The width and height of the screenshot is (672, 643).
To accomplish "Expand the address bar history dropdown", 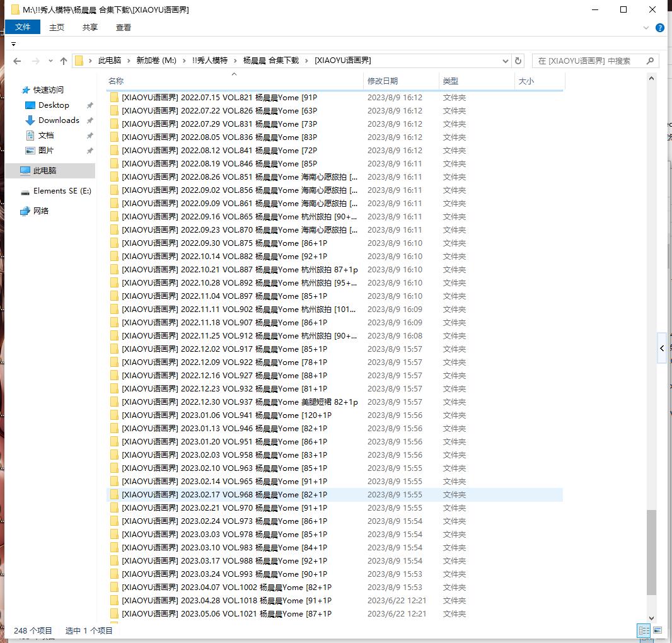I will (x=506, y=61).
